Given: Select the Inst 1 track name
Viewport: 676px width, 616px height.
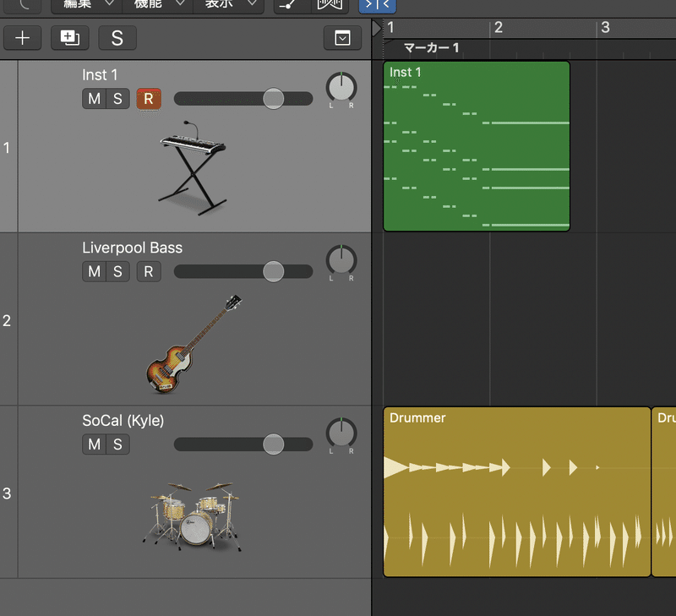Looking at the screenshot, I should click(x=100, y=75).
